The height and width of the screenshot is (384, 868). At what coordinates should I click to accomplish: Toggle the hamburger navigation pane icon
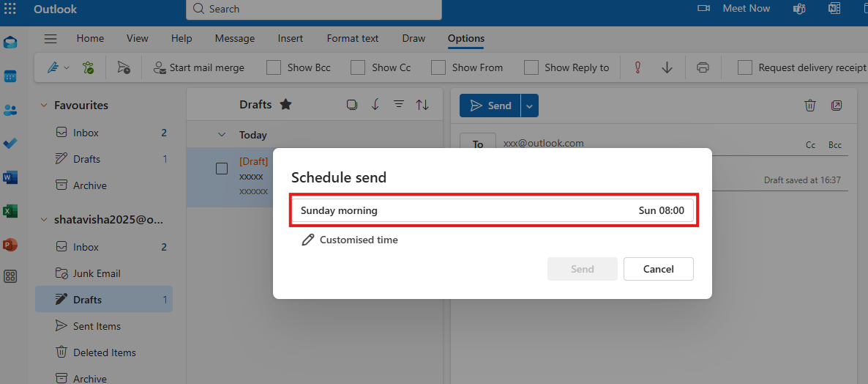pyautogui.click(x=50, y=38)
